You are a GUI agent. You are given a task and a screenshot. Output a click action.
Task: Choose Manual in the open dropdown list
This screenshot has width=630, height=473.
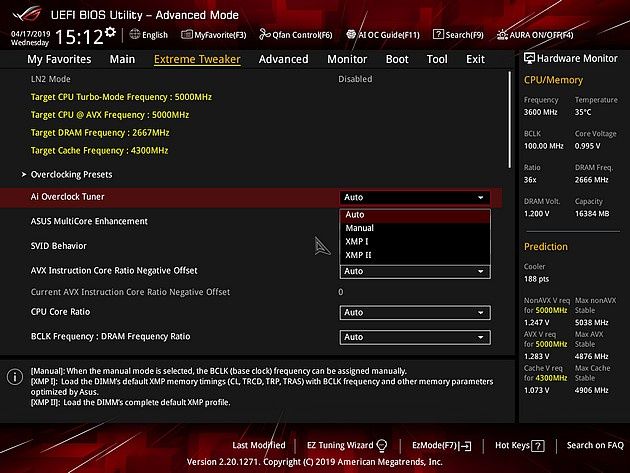point(415,228)
